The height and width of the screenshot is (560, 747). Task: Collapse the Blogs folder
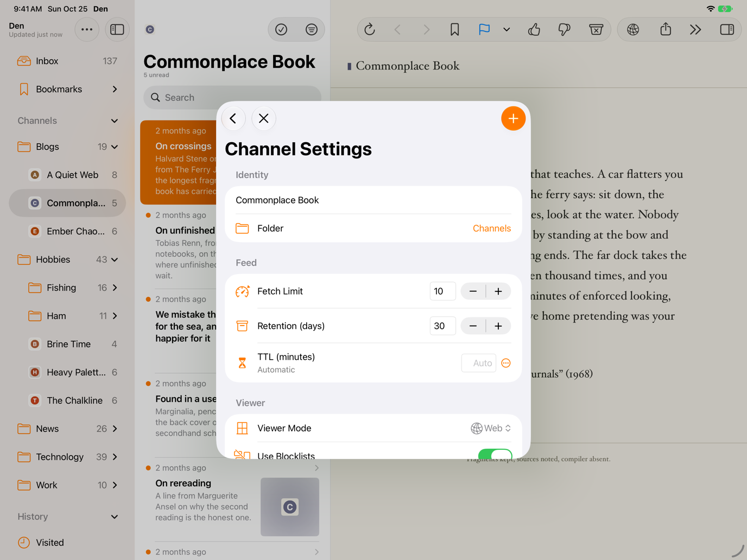point(115,147)
